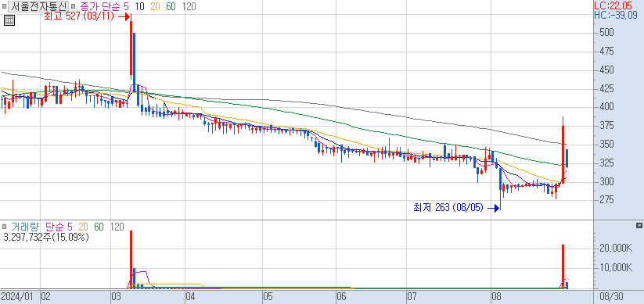Image resolution: width=644 pixels, height=304 pixels.
Task: Toggle the square marker before 거래량
Action: [x=4, y=227]
